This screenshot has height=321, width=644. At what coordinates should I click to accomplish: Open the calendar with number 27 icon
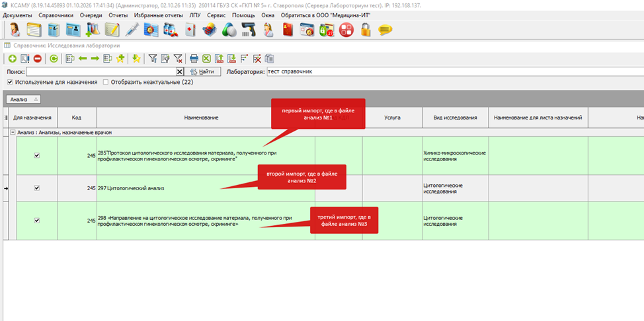click(x=327, y=30)
